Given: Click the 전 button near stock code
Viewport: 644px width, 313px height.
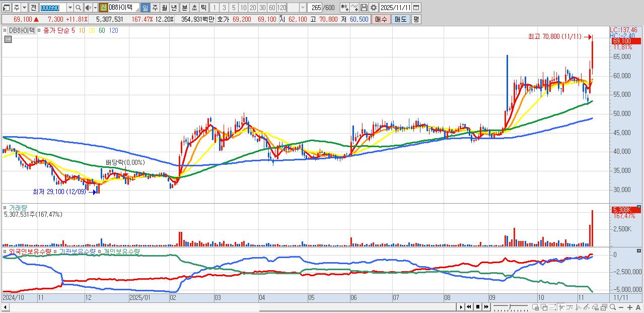Looking at the screenshot, I should [33, 8].
